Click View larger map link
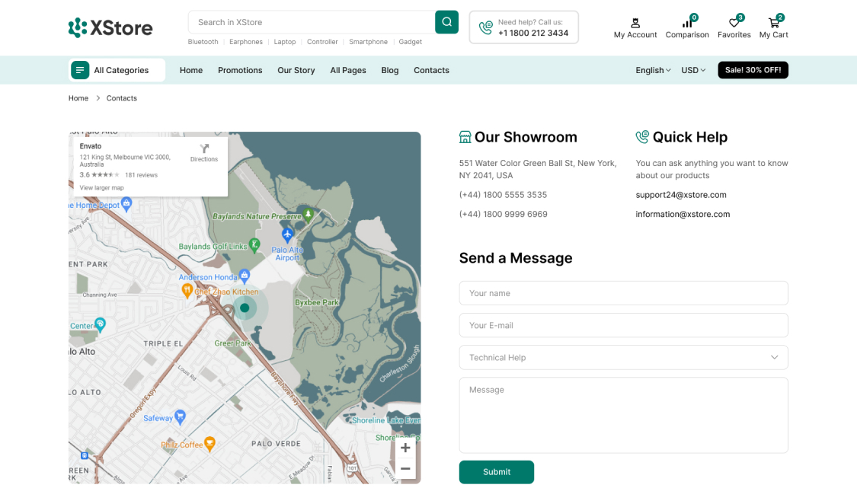 pos(101,188)
